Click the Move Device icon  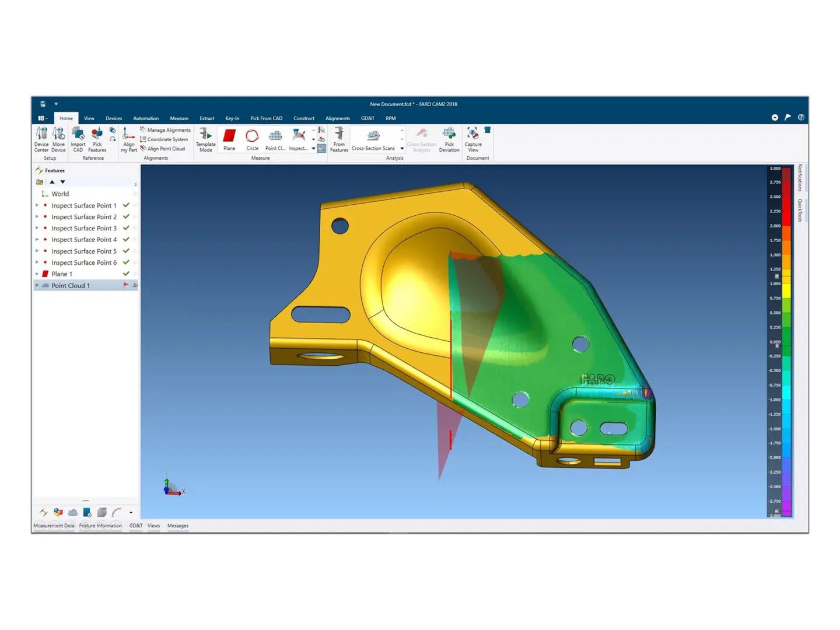coord(58,139)
